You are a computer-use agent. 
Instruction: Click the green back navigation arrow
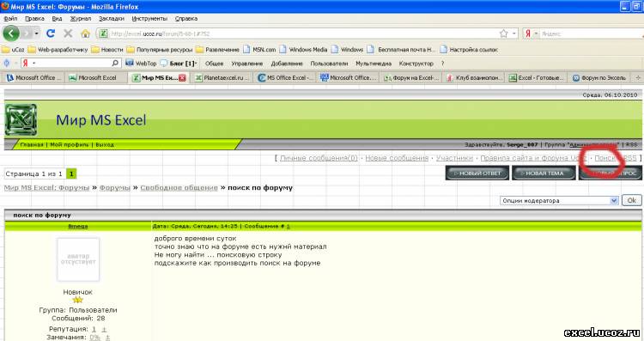[x=10, y=33]
